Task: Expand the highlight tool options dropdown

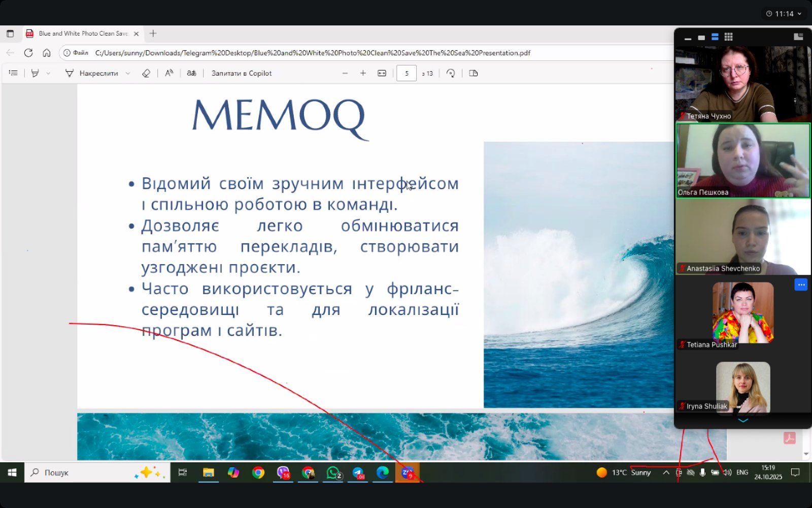Action: pos(48,73)
